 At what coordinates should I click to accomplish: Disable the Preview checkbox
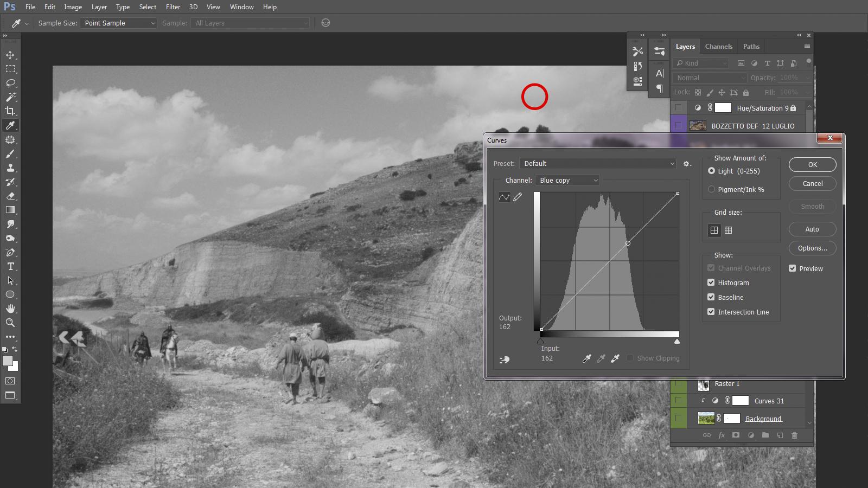(793, 268)
